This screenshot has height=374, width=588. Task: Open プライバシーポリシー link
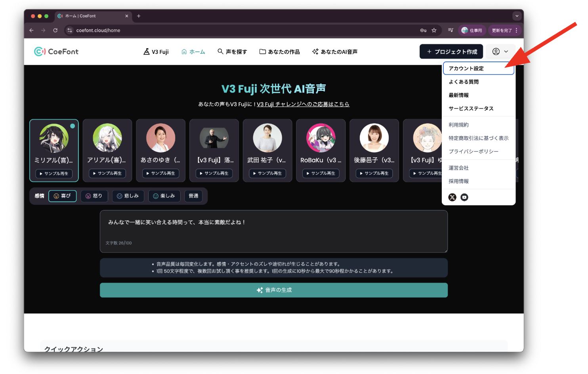pos(473,151)
